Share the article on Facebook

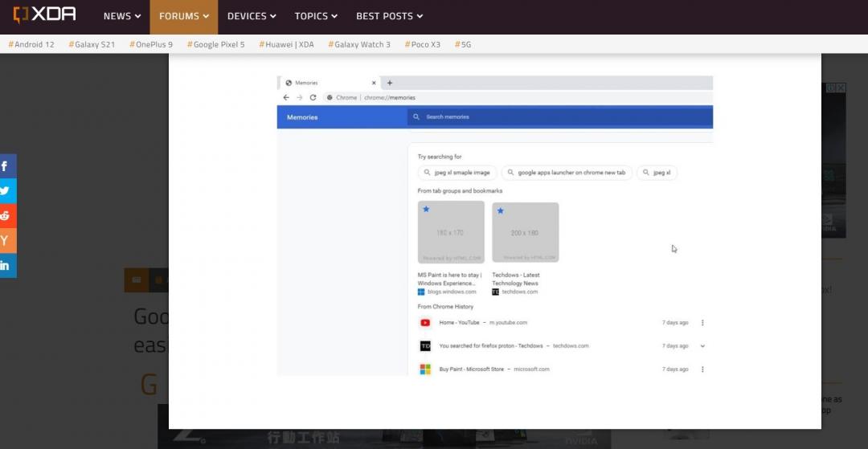click(x=6, y=166)
